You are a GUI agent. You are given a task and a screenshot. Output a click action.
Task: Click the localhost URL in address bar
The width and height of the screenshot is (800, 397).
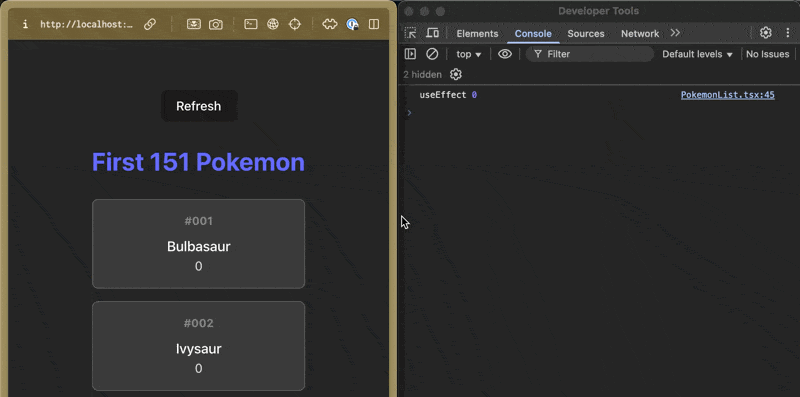pyautogui.click(x=86, y=24)
